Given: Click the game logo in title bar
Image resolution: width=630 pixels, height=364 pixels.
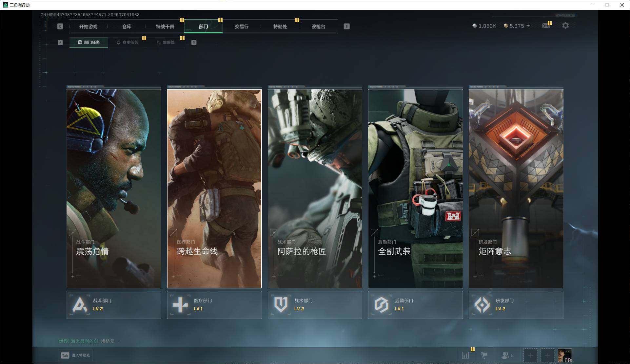Looking at the screenshot, I should point(5,5).
